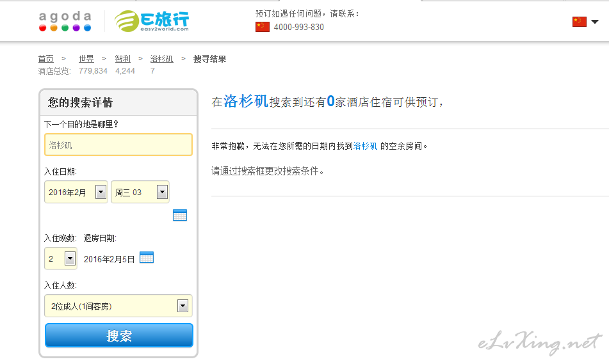This screenshot has width=609, height=364.
Task: Click the hotel total 779,834 count
Action: tap(93, 71)
